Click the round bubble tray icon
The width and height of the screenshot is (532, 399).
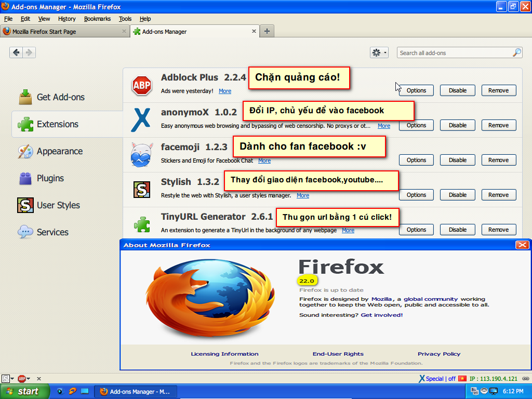[x=484, y=391]
